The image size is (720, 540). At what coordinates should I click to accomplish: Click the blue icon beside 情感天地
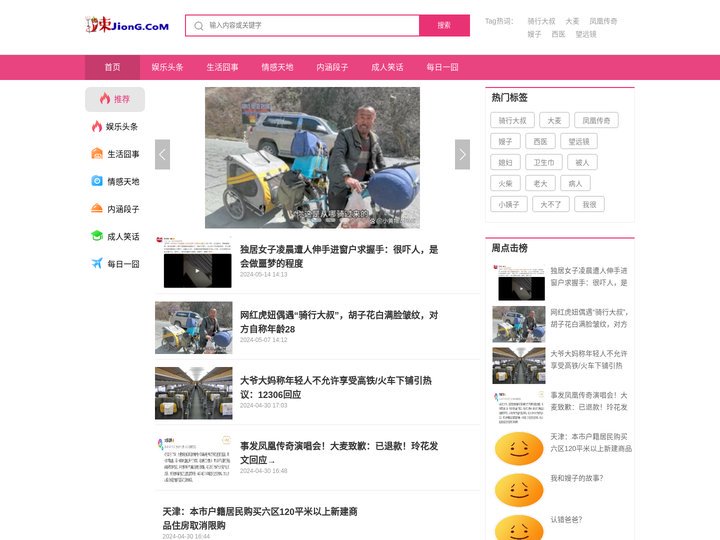(97, 181)
